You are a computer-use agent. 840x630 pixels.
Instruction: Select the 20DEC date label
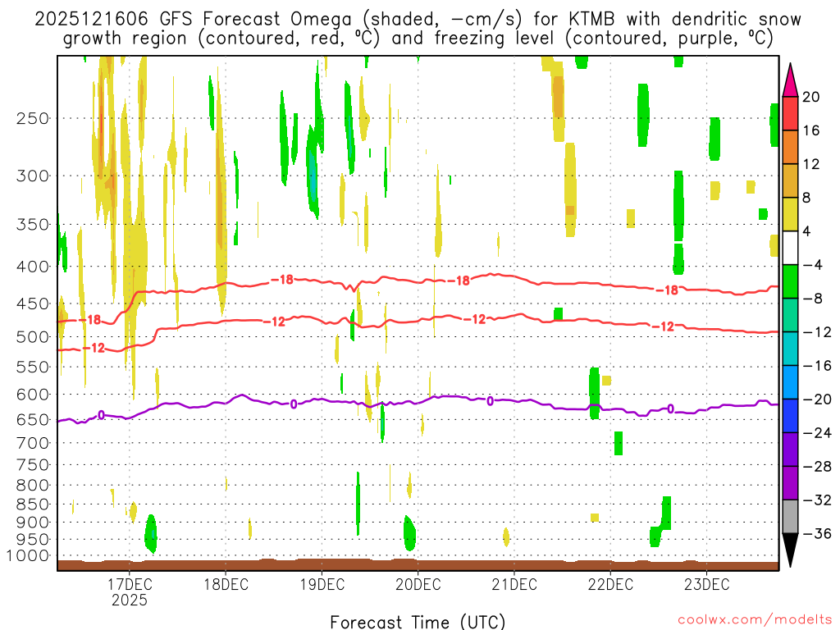[x=418, y=584]
